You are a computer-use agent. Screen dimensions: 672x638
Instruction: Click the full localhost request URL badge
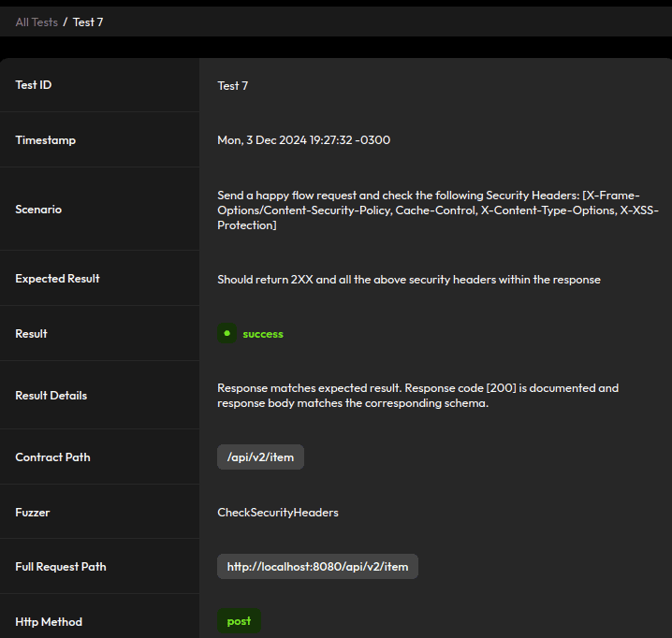click(317, 567)
